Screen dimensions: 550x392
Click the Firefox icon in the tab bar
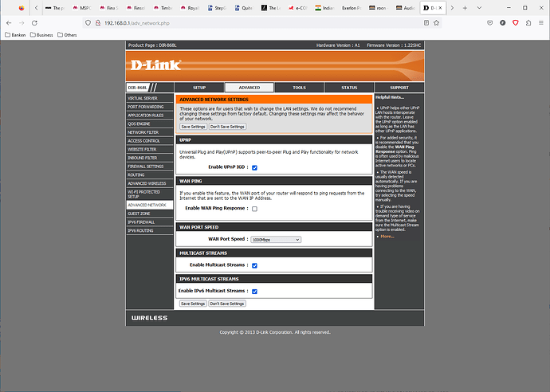(21, 7)
